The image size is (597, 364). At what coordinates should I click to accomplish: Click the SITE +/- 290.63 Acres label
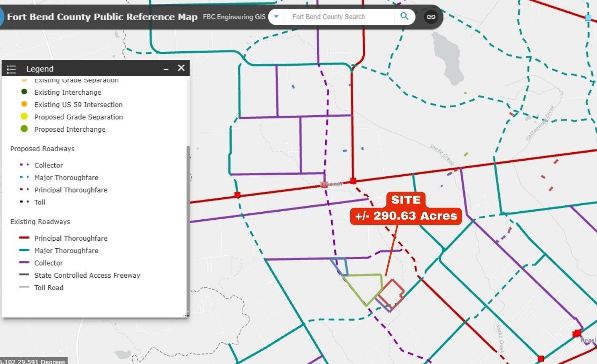click(406, 208)
